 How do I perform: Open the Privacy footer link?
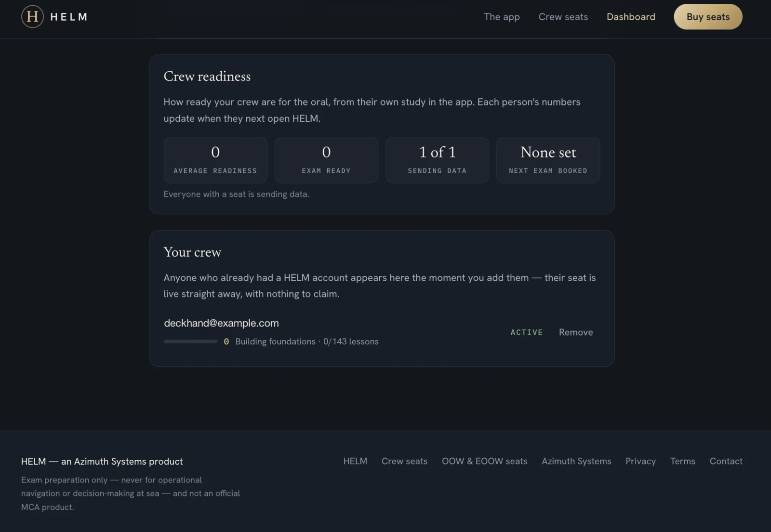[x=640, y=461]
